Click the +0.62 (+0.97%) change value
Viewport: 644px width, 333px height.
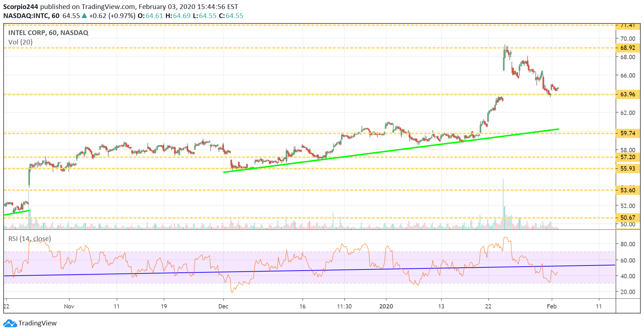click(112, 16)
